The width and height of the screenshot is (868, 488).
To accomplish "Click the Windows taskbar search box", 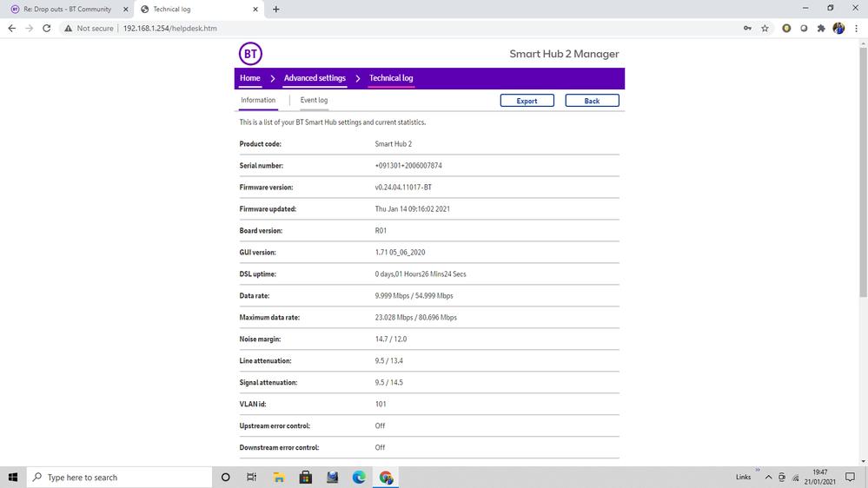I will 122,478.
